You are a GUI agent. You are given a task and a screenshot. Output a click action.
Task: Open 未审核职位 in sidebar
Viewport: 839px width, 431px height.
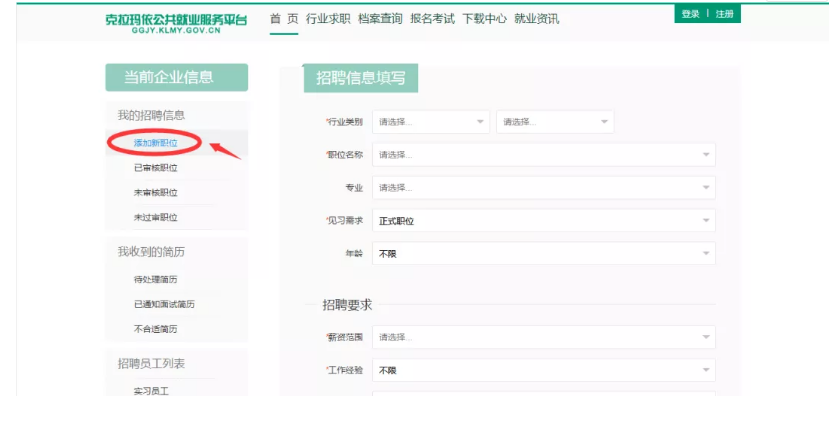click(x=156, y=192)
